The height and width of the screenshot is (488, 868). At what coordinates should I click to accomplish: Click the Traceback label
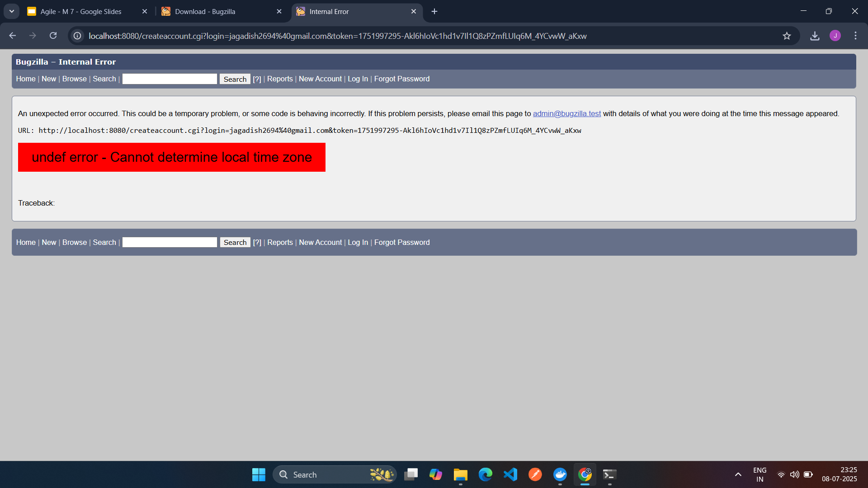[x=36, y=203]
